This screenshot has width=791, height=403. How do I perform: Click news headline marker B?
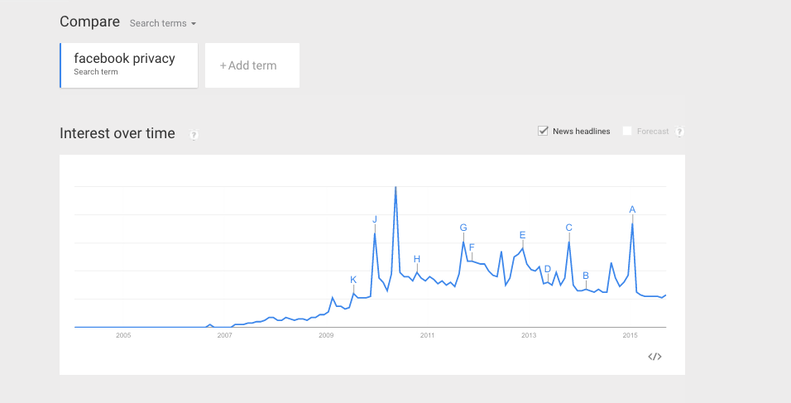[586, 276]
